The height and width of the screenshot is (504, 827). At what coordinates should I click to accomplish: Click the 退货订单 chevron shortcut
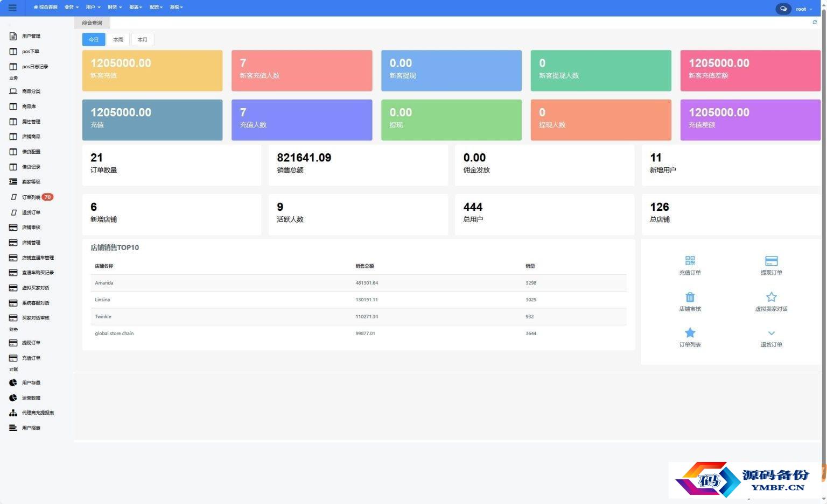pyautogui.click(x=771, y=333)
